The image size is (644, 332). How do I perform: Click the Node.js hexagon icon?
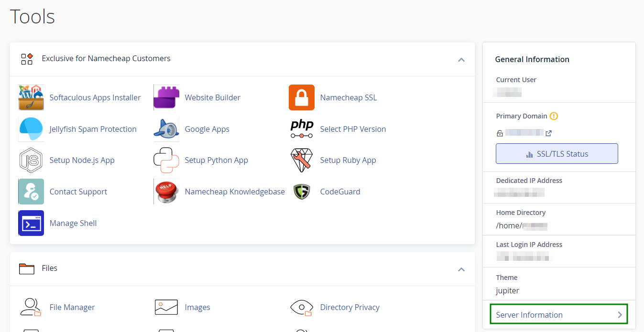pos(31,161)
